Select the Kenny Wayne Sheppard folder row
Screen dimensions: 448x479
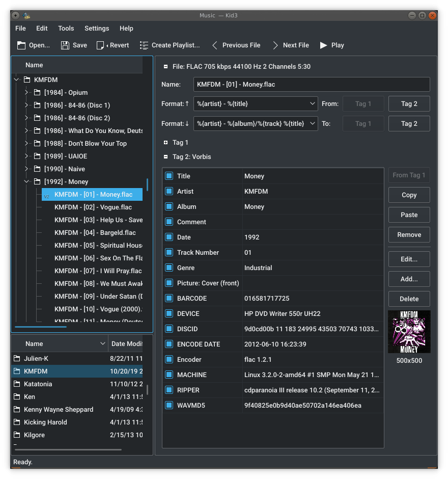77,409
